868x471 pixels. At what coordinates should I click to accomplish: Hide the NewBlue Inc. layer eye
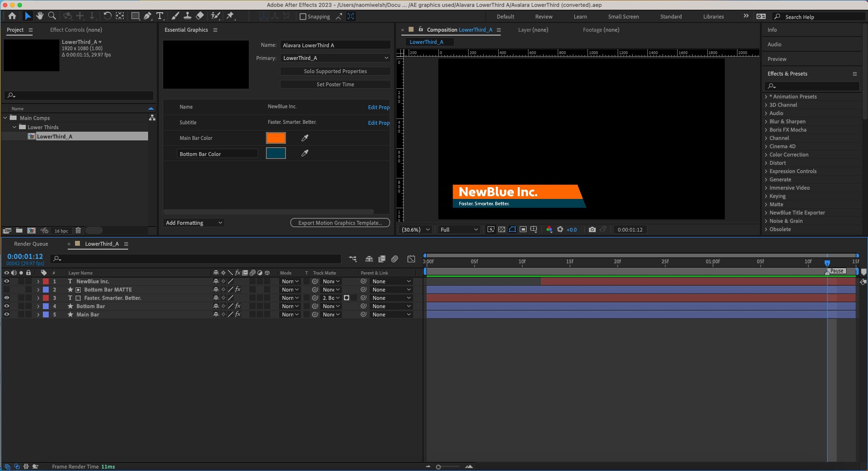click(7, 281)
